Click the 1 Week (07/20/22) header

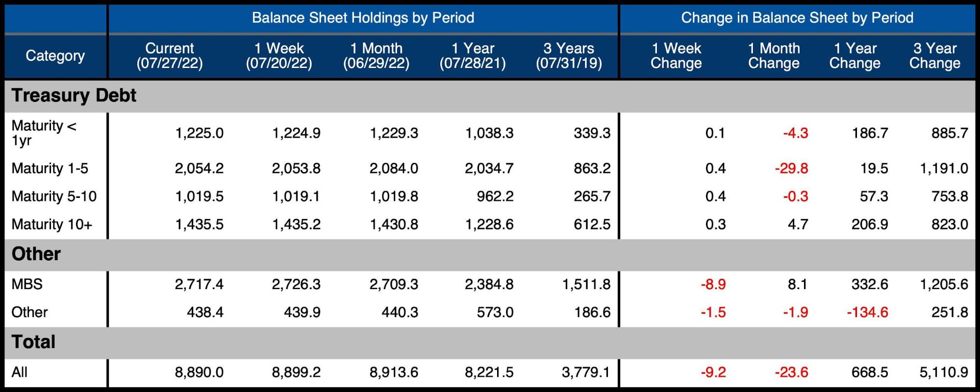(279, 56)
